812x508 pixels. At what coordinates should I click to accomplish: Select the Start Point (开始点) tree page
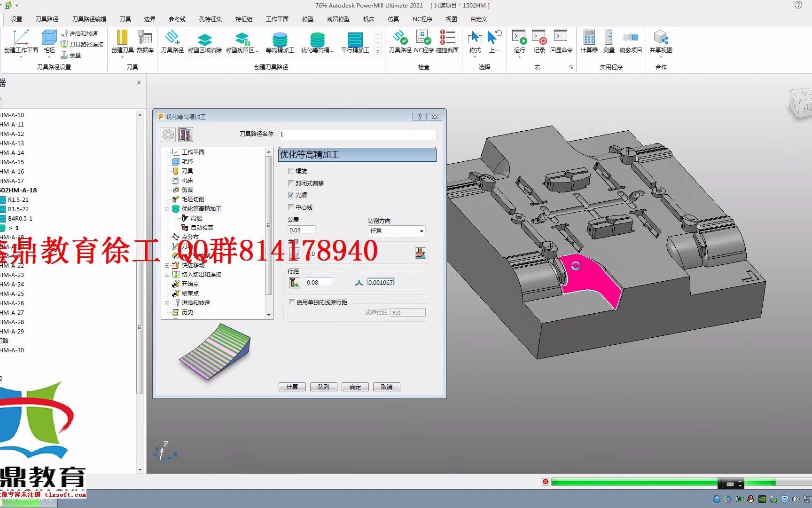tap(185, 284)
